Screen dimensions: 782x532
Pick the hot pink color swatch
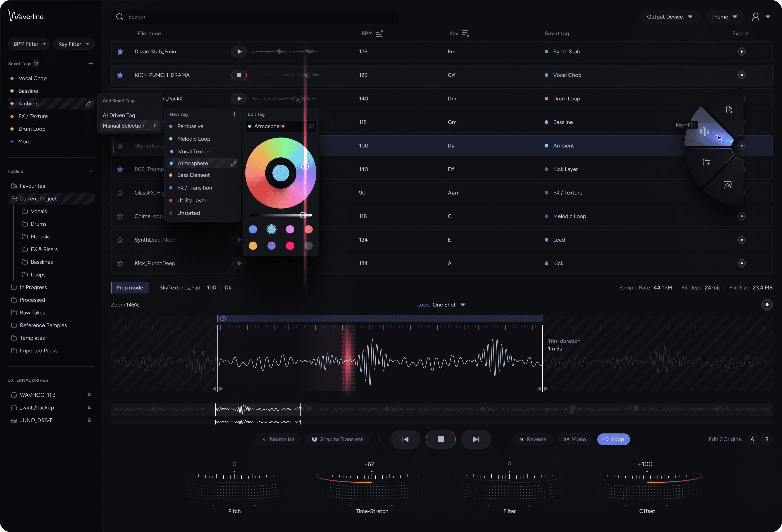point(290,245)
